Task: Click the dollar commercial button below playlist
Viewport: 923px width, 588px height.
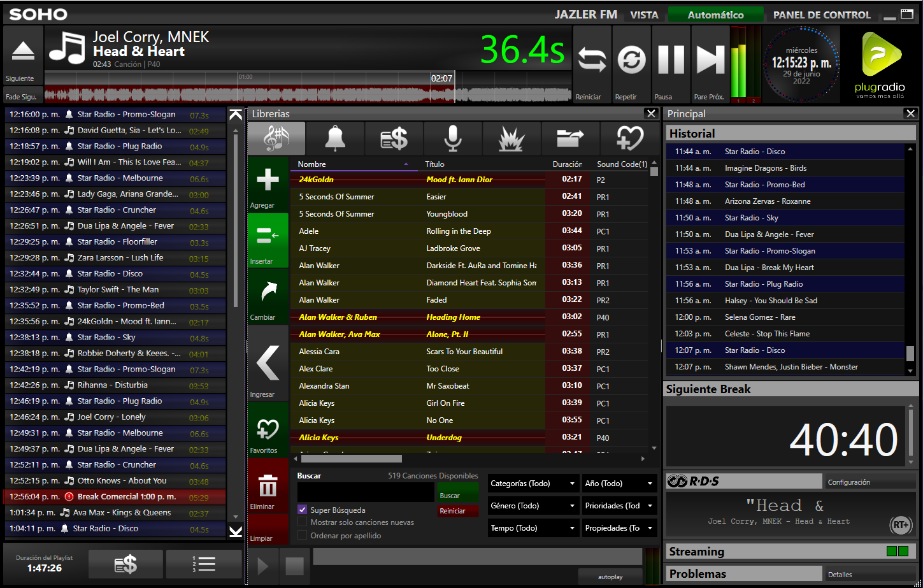Action: [x=125, y=564]
